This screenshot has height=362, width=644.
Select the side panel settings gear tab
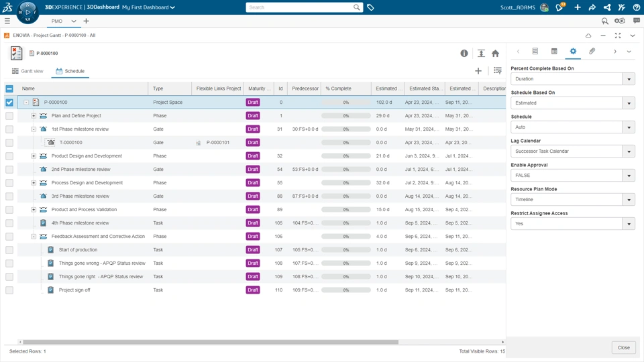coord(573,52)
